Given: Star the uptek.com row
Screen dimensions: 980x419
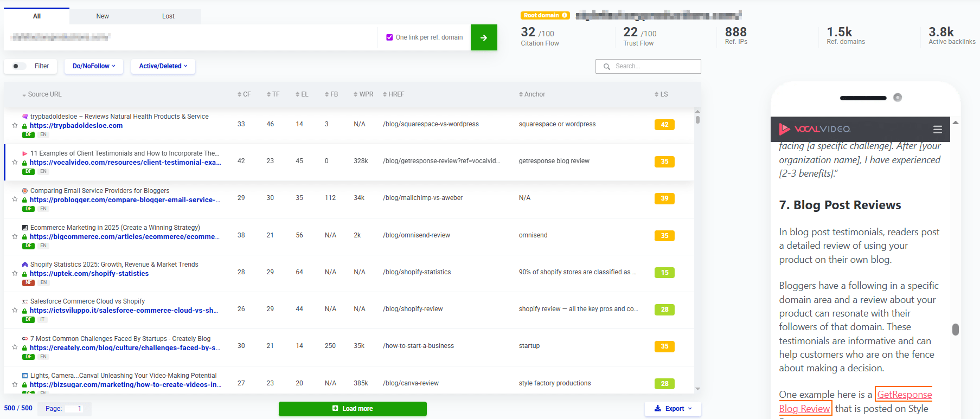Looking at the screenshot, I should point(15,273).
